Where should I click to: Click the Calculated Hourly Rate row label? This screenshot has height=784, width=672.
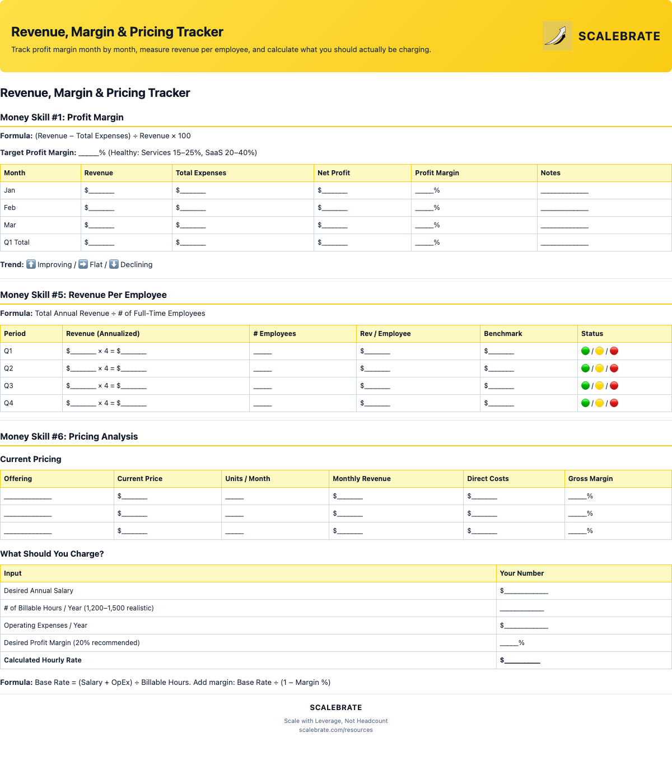[x=43, y=660]
